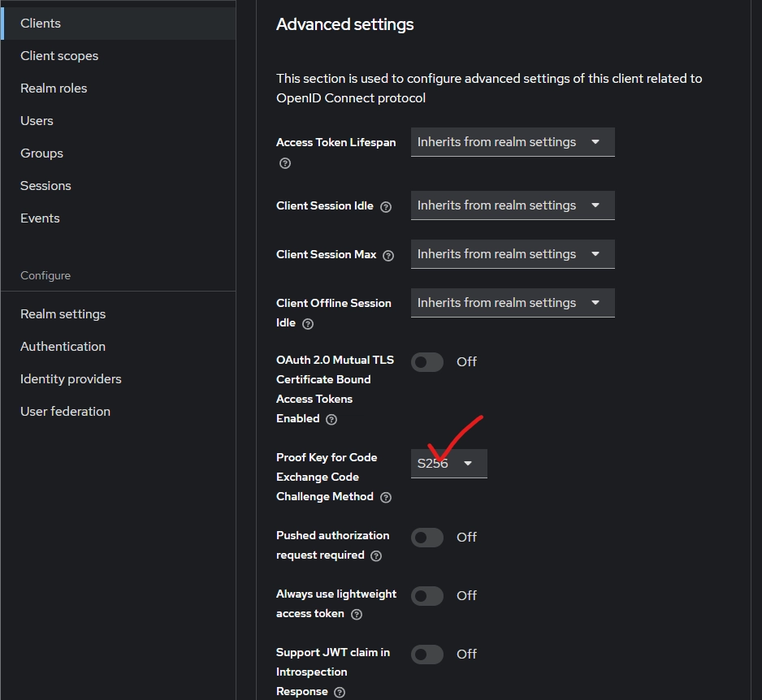762x700 pixels.
Task: Open the Access Token Lifespan dropdown
Action: coord(512,142)
